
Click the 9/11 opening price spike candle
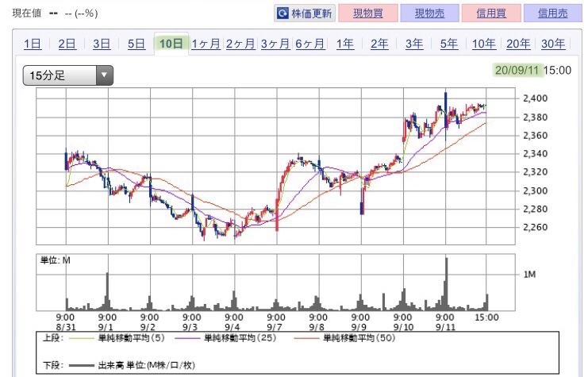pos(445,110)
